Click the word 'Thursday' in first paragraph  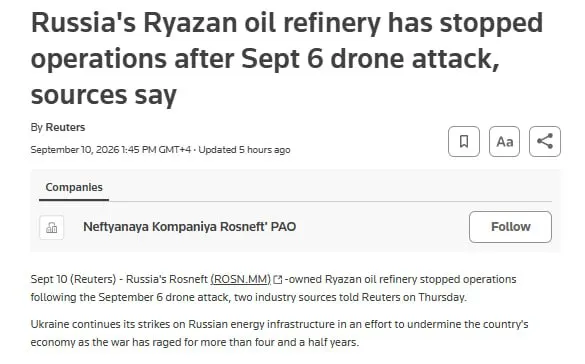point(442,297)
